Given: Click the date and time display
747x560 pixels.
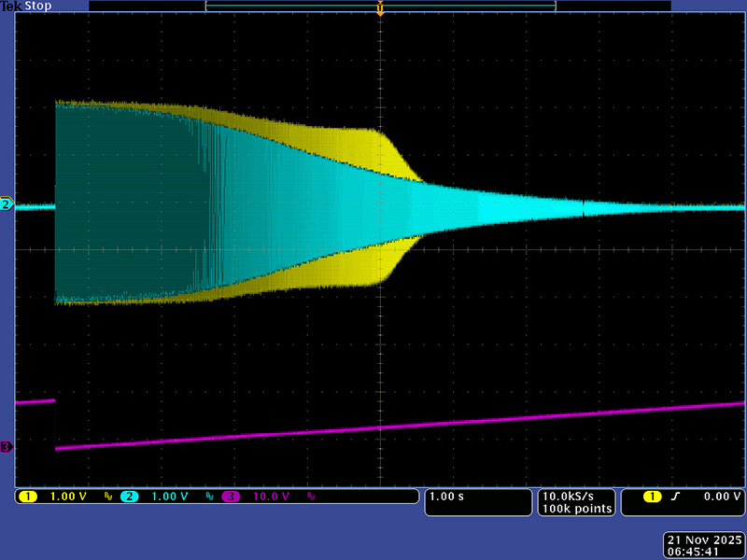Looking at the screenshot, I should 702,546.
